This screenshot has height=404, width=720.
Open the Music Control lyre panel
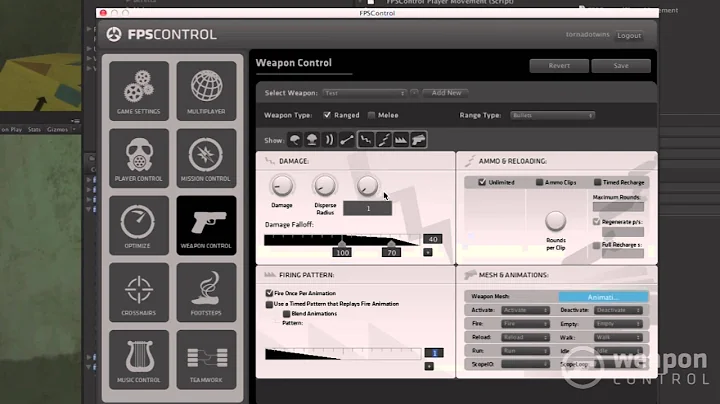[x=139, y=359]
